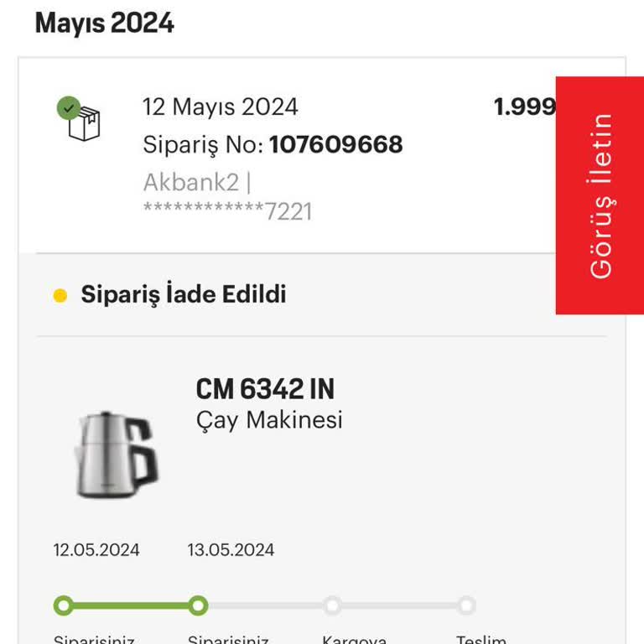This screenshot has width=644, height=644.
Task: Open the tea maker product thumbnail
Action: pos(117,455)
